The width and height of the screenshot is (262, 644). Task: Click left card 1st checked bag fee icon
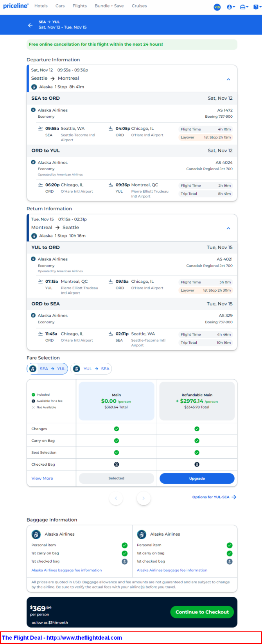124,561
